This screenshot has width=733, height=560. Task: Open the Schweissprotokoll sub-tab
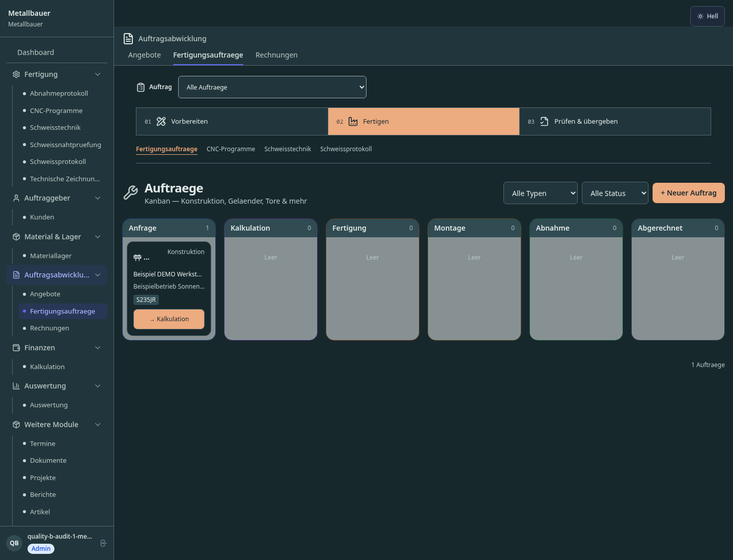coord(346,149)
